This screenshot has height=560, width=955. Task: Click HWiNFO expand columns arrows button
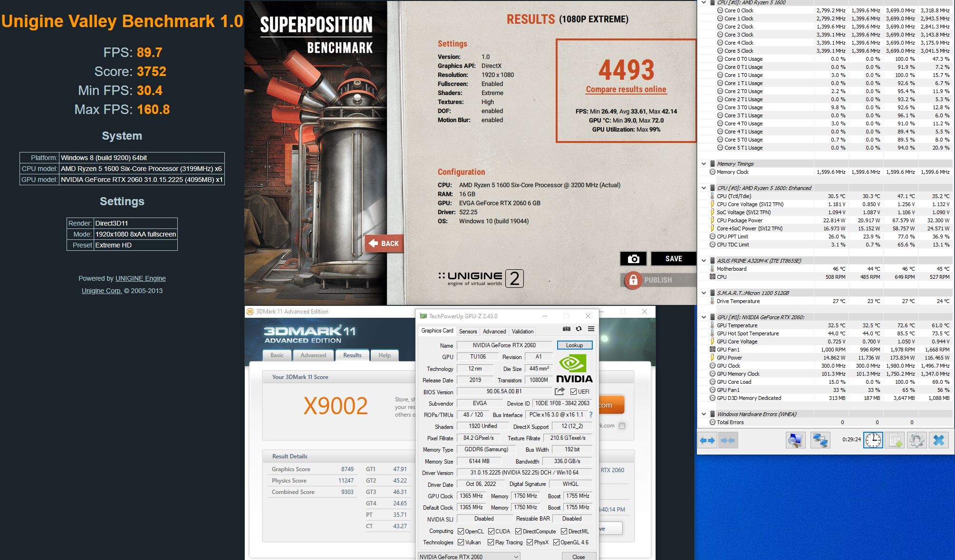click(x=707, y=440)
